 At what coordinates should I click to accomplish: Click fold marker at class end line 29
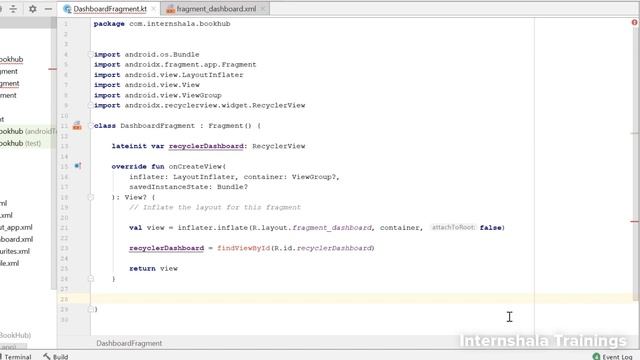coord(91,309)
